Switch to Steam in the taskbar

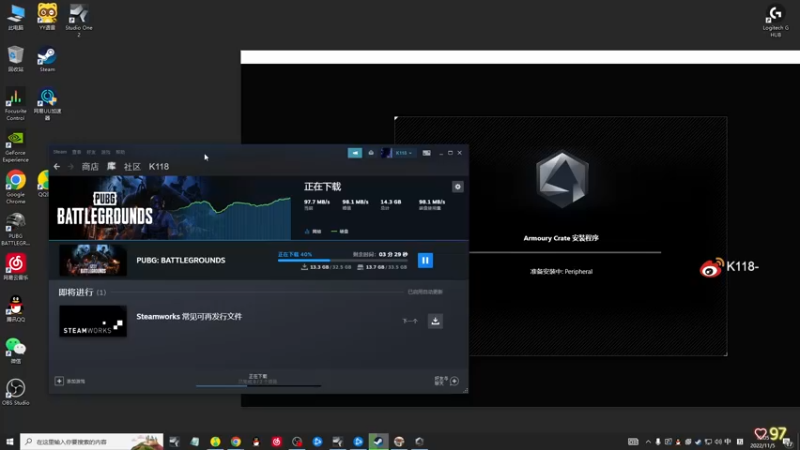pyautogui.click(x=378, y=441)
